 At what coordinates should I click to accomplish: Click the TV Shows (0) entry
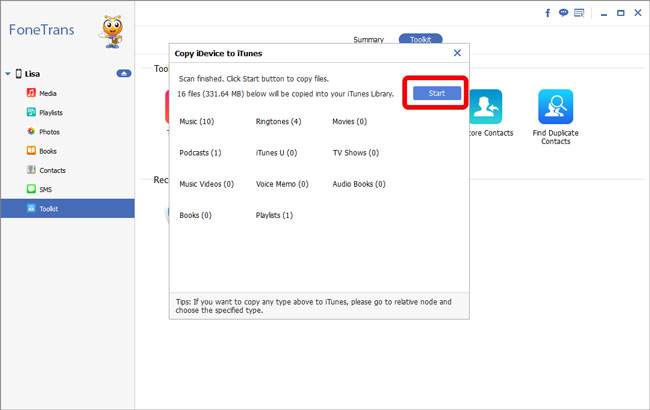tap(356, 153)
